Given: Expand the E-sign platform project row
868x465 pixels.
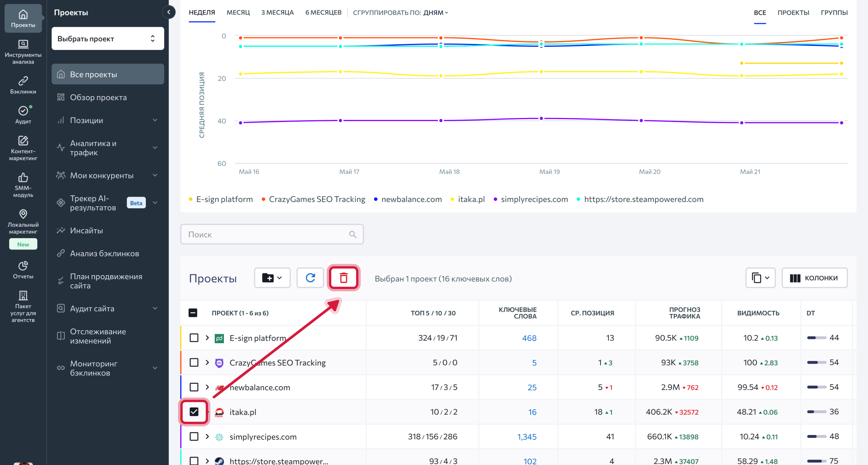Looking at the screenshot, I should 207,337.
